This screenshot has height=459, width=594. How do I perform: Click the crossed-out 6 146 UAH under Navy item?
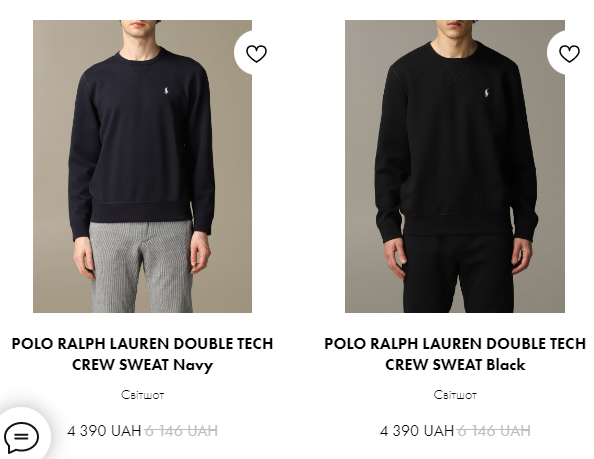pyautogui.click(x=181, y=431)
